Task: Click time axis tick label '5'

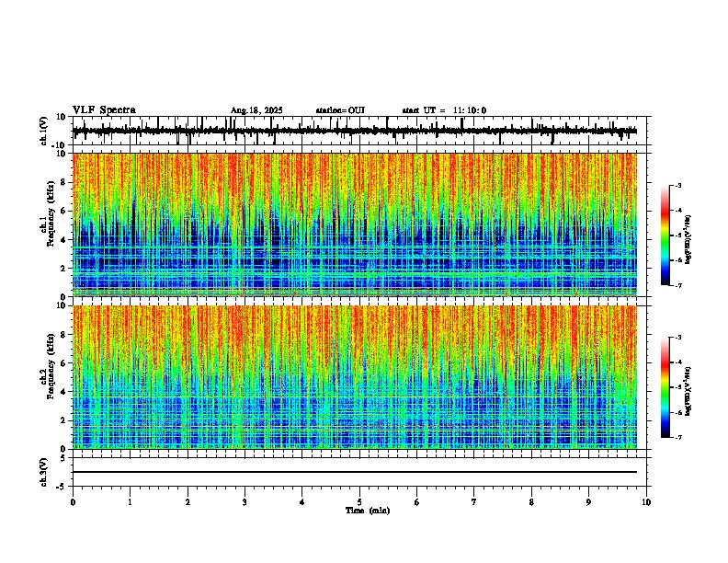Action: [359, 502]
